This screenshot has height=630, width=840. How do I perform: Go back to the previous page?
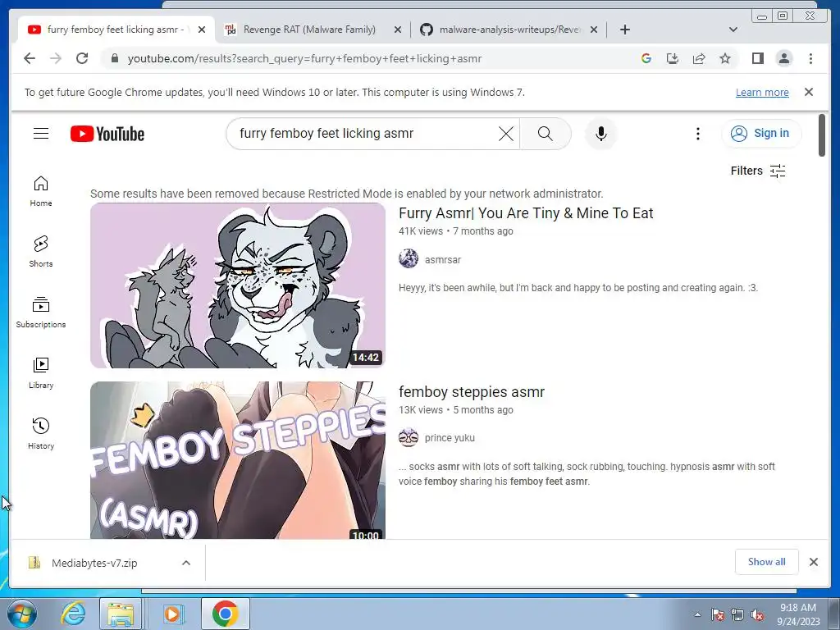(30, 58)
